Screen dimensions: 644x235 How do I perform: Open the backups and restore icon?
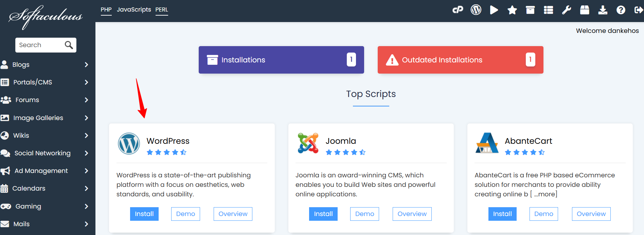[585, 10]
